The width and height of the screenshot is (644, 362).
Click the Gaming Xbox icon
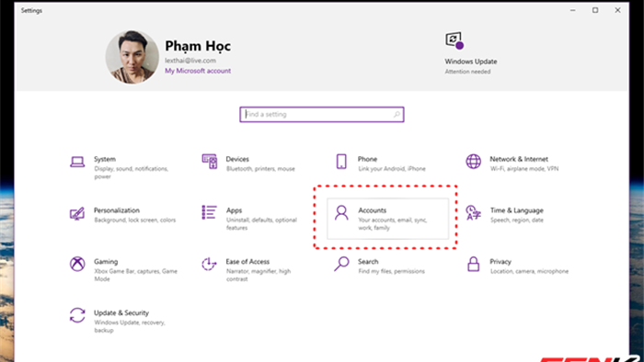[x=77, y=264]
